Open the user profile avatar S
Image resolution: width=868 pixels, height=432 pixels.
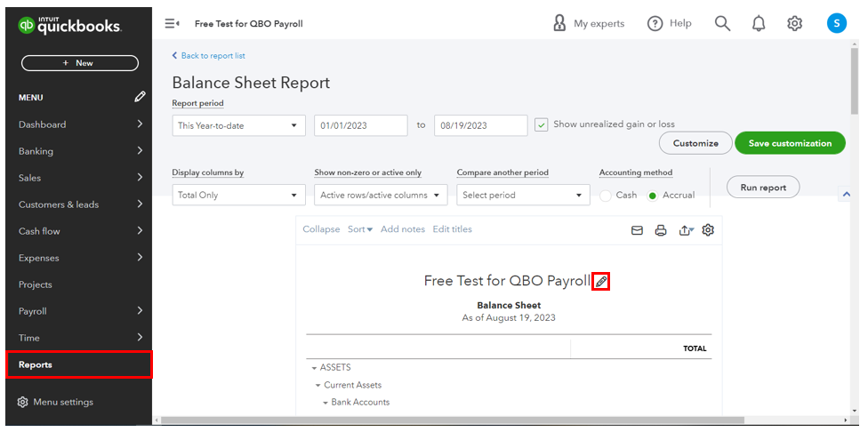click(x=837, y=23)
